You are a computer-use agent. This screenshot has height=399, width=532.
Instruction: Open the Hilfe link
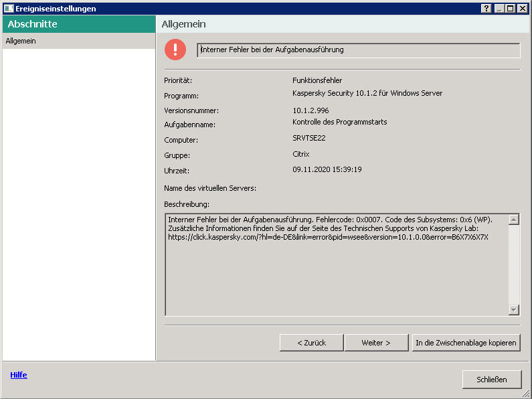pos(19,375)
